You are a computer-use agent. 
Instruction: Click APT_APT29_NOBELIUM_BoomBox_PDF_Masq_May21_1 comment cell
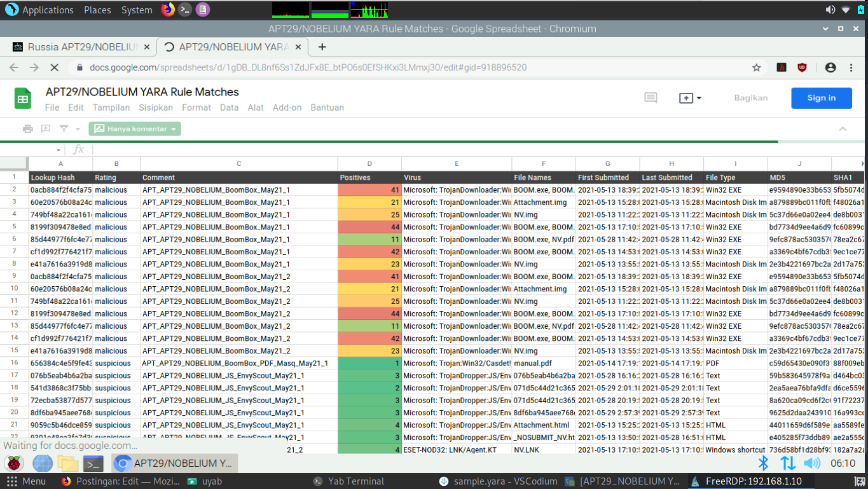click(239, 363)
